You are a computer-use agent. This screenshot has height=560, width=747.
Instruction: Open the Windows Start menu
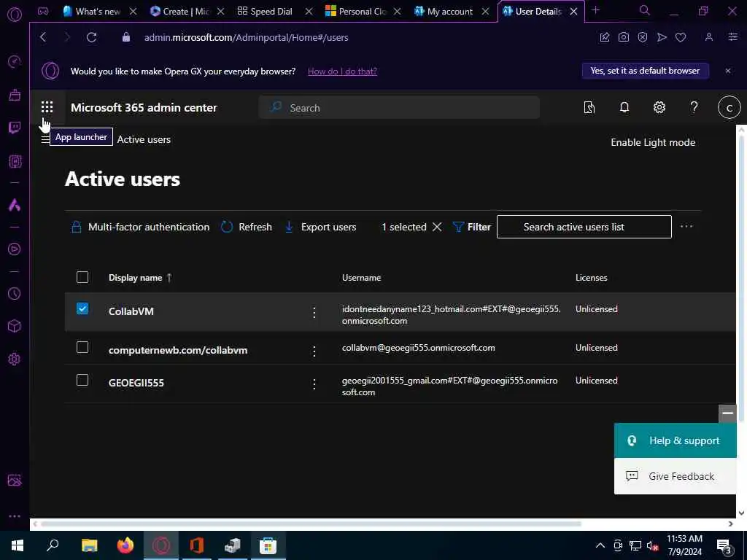click(x=18, y=545)
